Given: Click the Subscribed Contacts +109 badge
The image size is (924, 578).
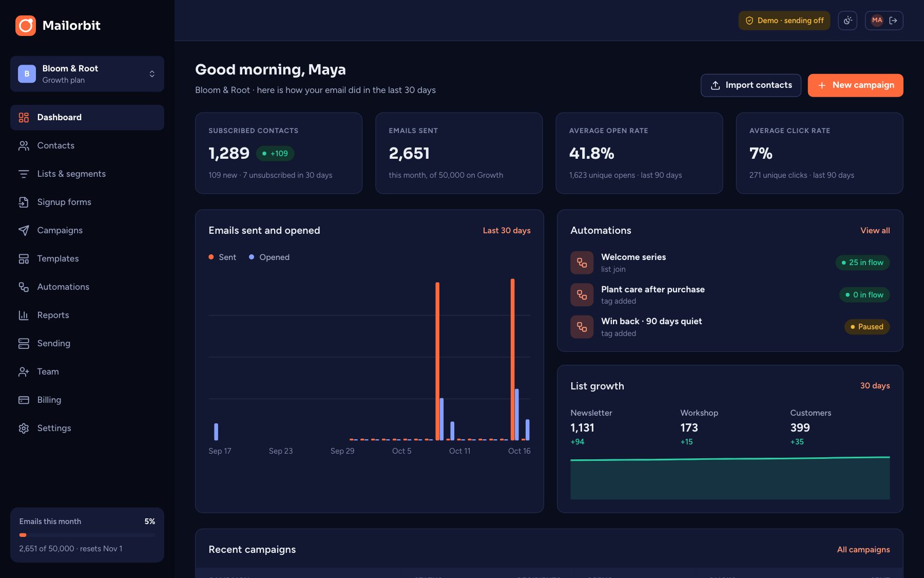Looking at the screenshot, I should point(275,154).
